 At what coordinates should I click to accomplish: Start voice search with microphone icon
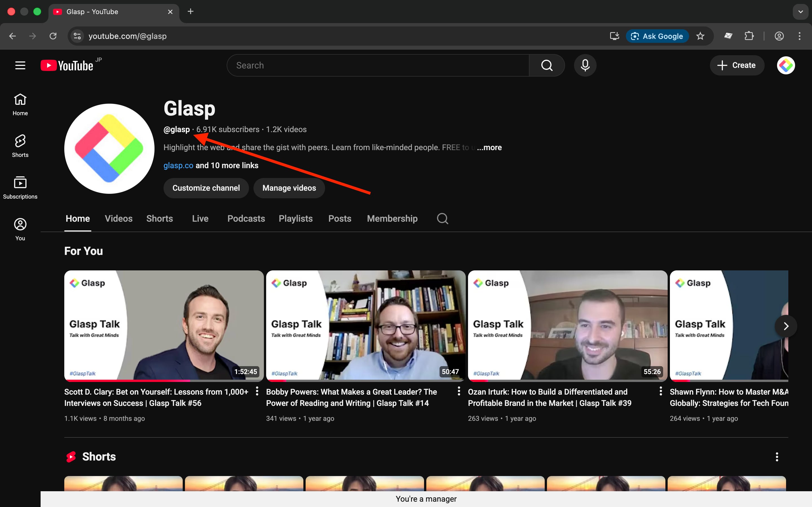click(x=585, y=65)
